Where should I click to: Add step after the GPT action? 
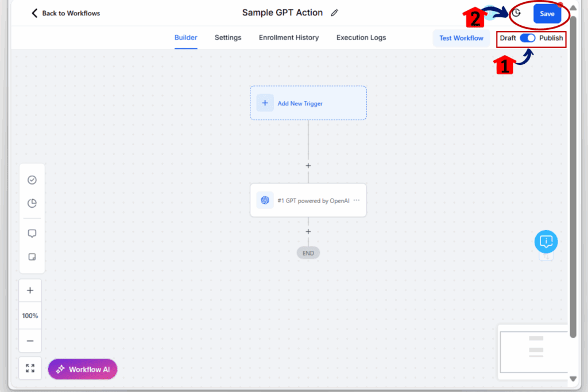(308, 232)
